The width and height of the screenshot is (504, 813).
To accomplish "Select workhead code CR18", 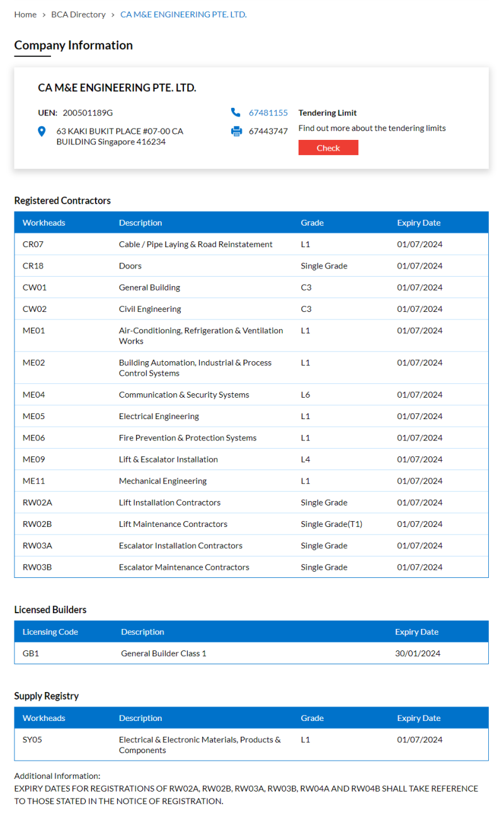I will [33, 266].
